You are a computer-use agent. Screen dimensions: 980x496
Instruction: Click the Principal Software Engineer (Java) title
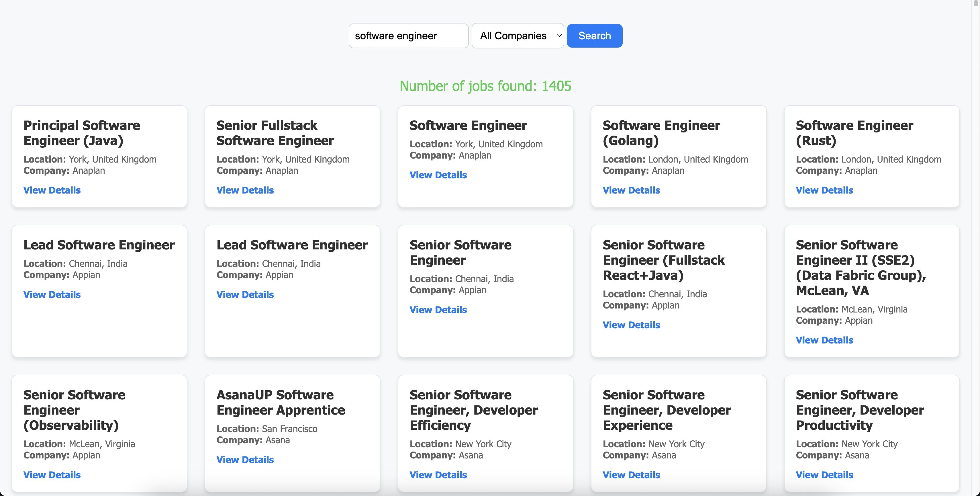click(82, 133)
